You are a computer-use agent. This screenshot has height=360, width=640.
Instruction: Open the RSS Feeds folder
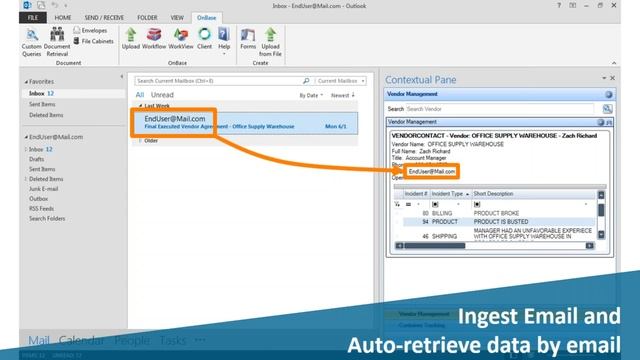click(41, 209)
